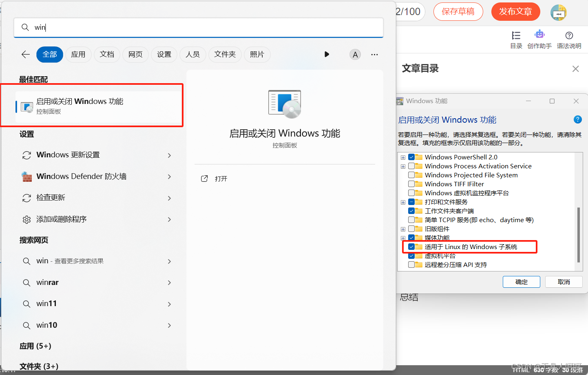Image resolution: width=588 pixels, height=375 pixels.
Task: Click 保存草稿 button
Action: click(458, 11)
